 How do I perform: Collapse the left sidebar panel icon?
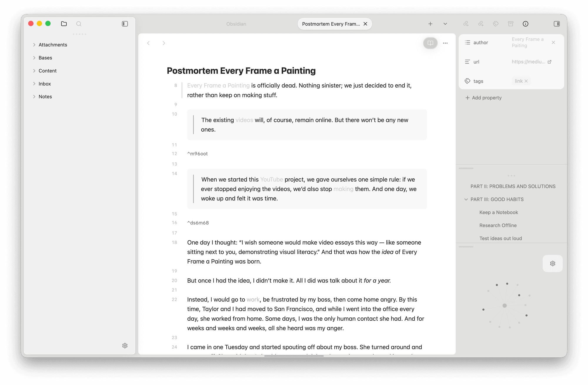125,24
